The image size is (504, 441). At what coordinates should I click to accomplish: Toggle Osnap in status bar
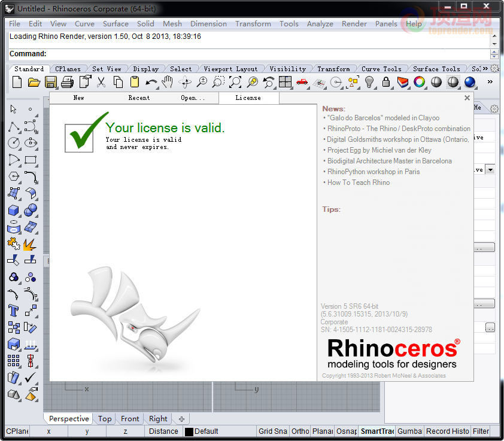pos(347,431)
